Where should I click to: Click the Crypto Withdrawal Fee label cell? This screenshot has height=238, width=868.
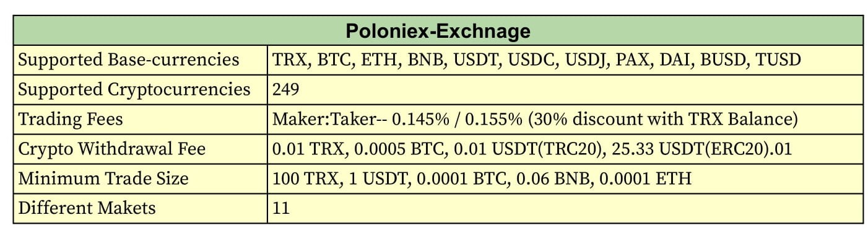[x=141, y=149]
